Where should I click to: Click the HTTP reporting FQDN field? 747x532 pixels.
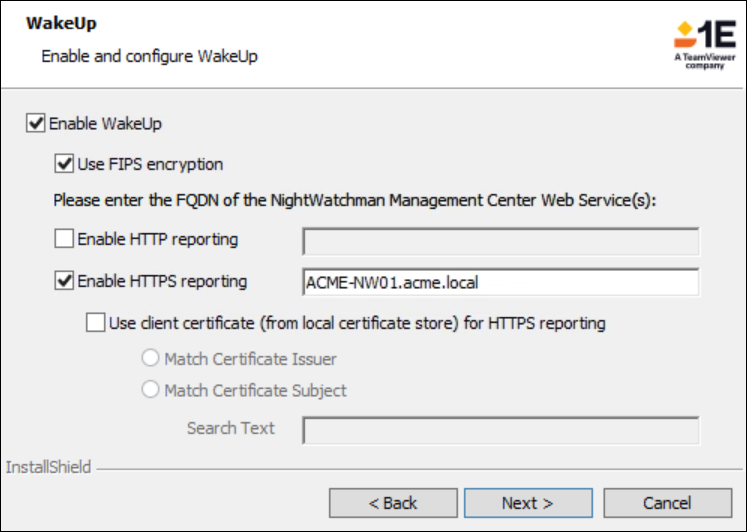tap(500, 241)
